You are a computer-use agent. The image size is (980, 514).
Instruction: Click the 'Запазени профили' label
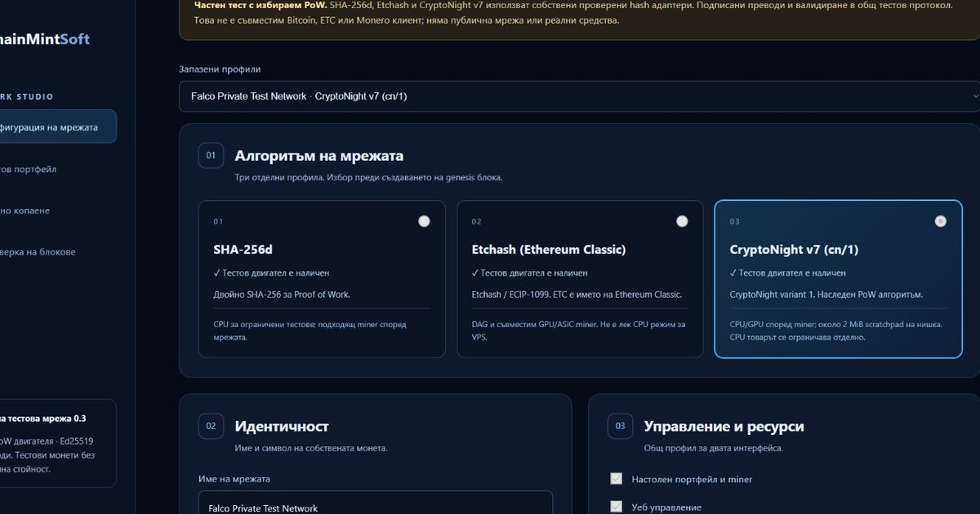click(220, 69)
